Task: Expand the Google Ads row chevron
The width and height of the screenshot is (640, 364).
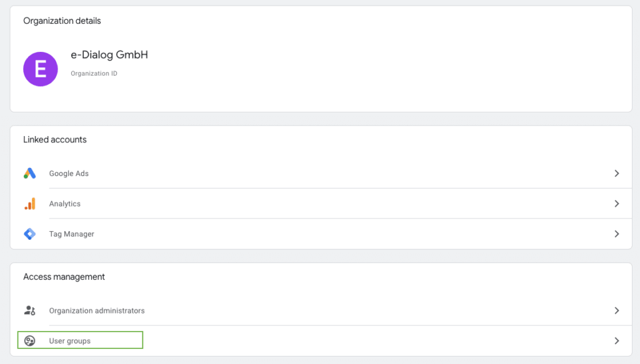Action: [x=616, y=174]
